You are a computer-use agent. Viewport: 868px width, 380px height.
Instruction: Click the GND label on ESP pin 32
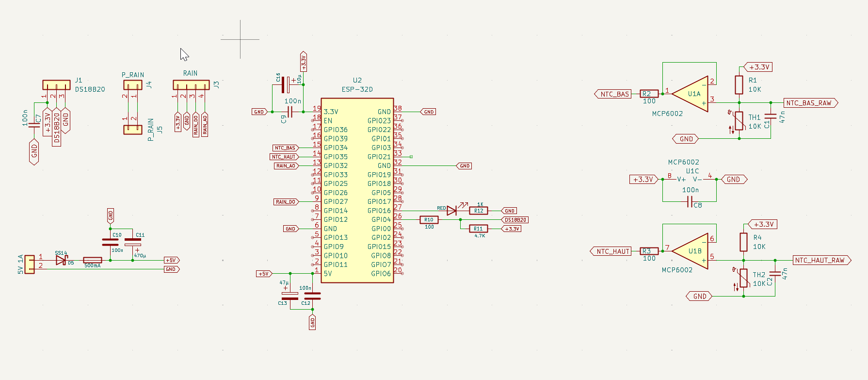pyautogui.click(x=464, y=166)
